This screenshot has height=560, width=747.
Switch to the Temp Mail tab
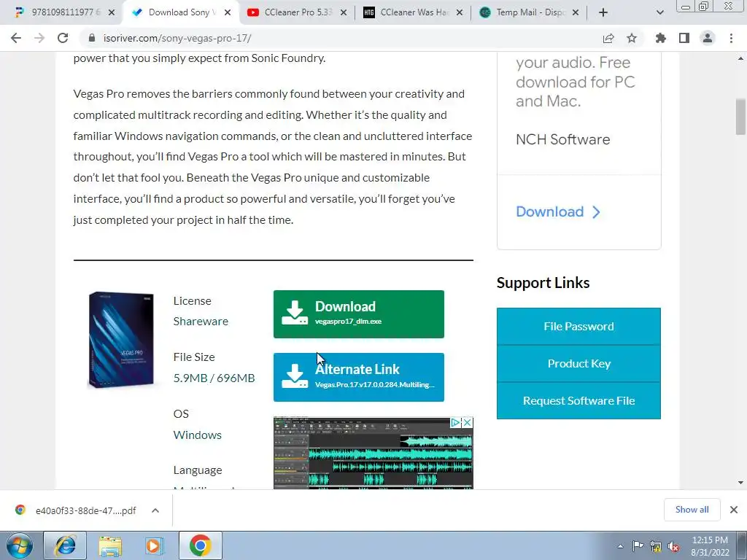coord(530,12)
